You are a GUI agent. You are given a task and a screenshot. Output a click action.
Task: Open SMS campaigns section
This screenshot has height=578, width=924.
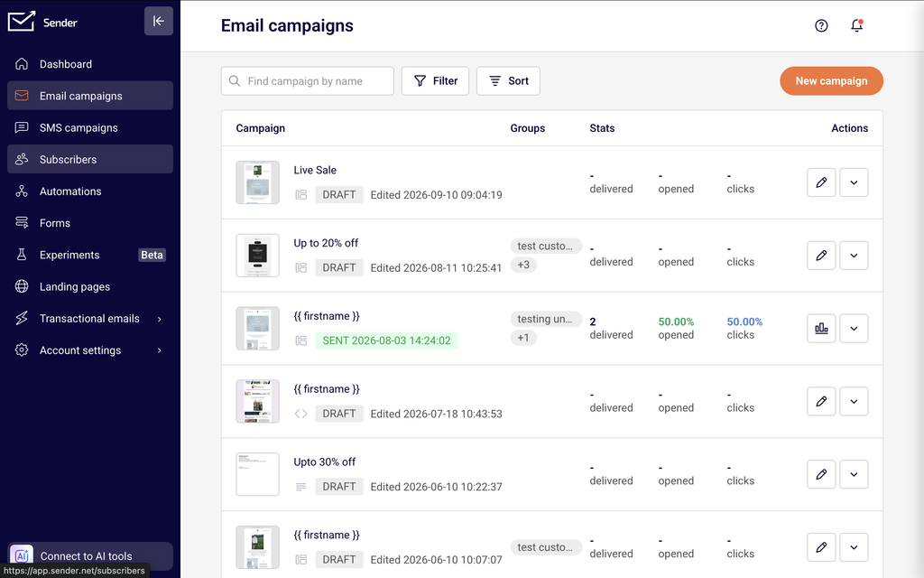pyautogui.click(x=90, y=127)
